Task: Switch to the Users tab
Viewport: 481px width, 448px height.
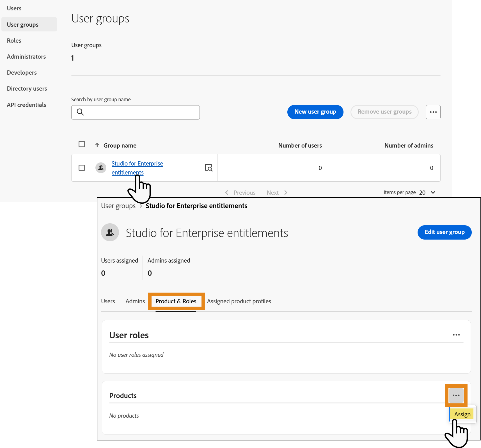Action: [108, 301]
